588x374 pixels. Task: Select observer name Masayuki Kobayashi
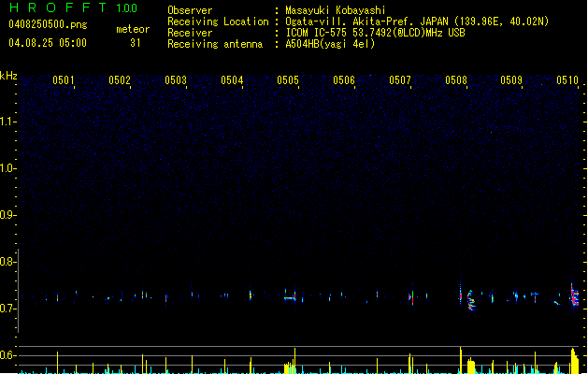[336, 10]
